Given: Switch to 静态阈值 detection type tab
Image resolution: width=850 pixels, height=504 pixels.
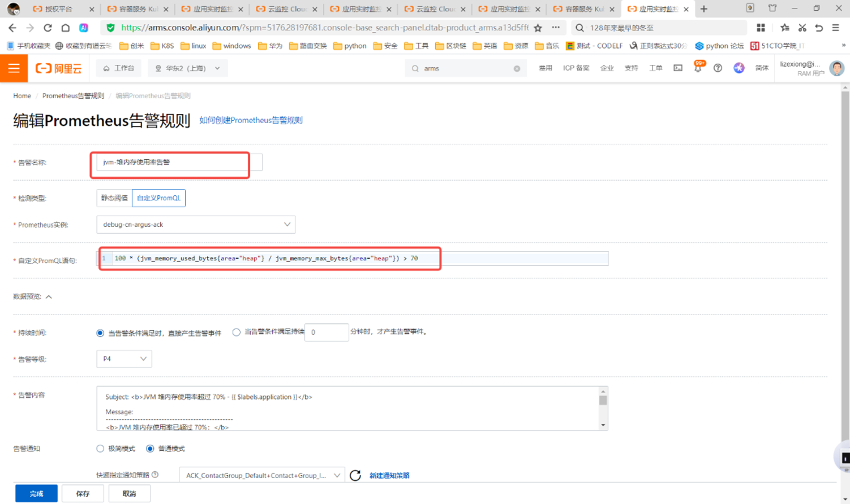Looking at the screenshot, I should [114, 198].
